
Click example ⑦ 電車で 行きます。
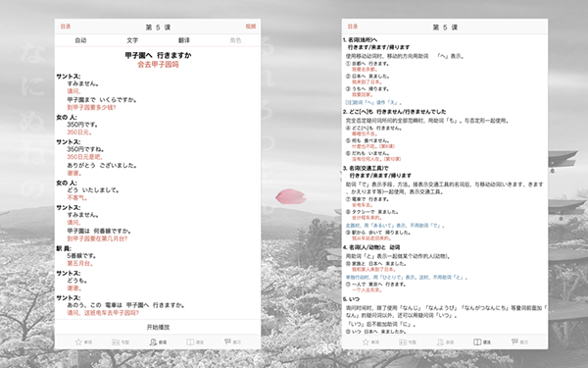[x=367, y=199]
